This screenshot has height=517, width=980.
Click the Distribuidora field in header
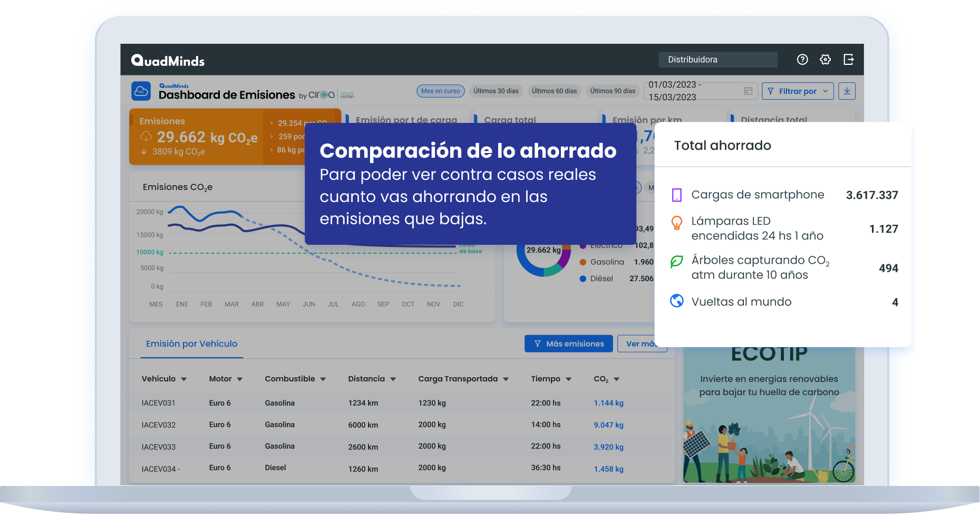(717, 60)
